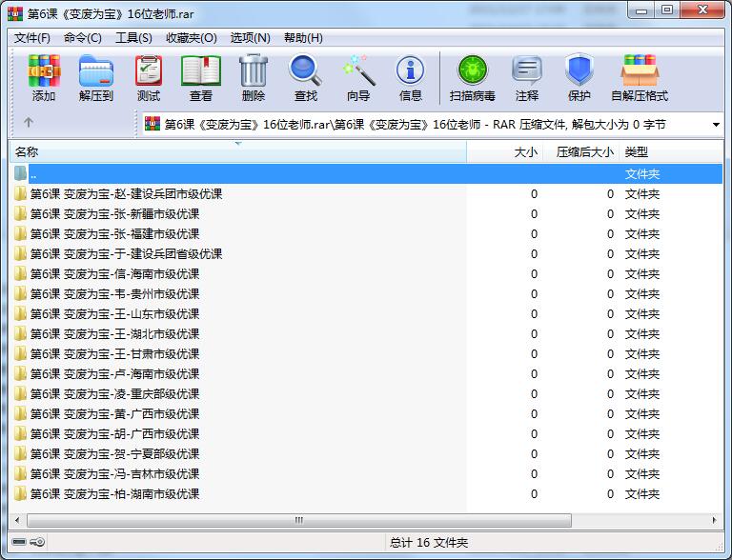Click the SFX (自解压格式) box icon
The image size is (732, 560).
pos(640,70)
